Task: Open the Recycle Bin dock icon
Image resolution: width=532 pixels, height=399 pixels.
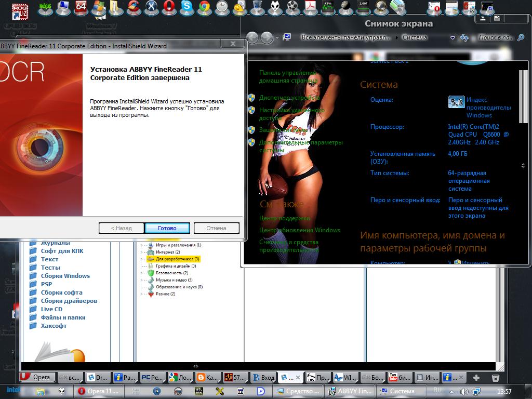Action: [x=258, y=7]
